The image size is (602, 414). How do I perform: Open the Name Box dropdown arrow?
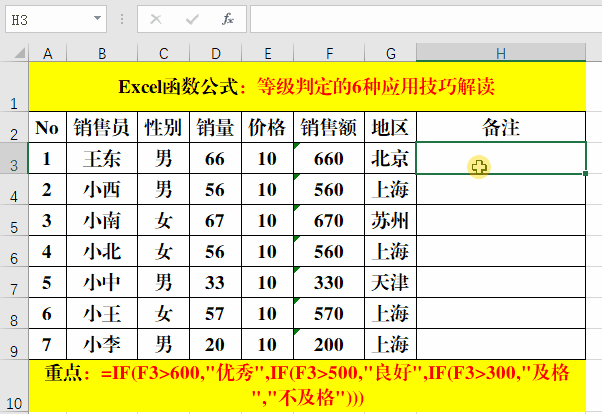96,19
